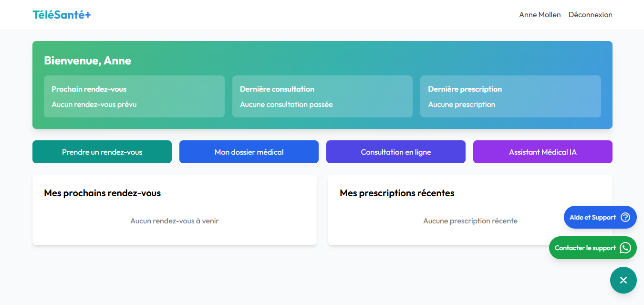The width and height of the screenshot is (644, 305).
Task: Click the Aucune prescription récente text
Action: click(x=470, y=221)
